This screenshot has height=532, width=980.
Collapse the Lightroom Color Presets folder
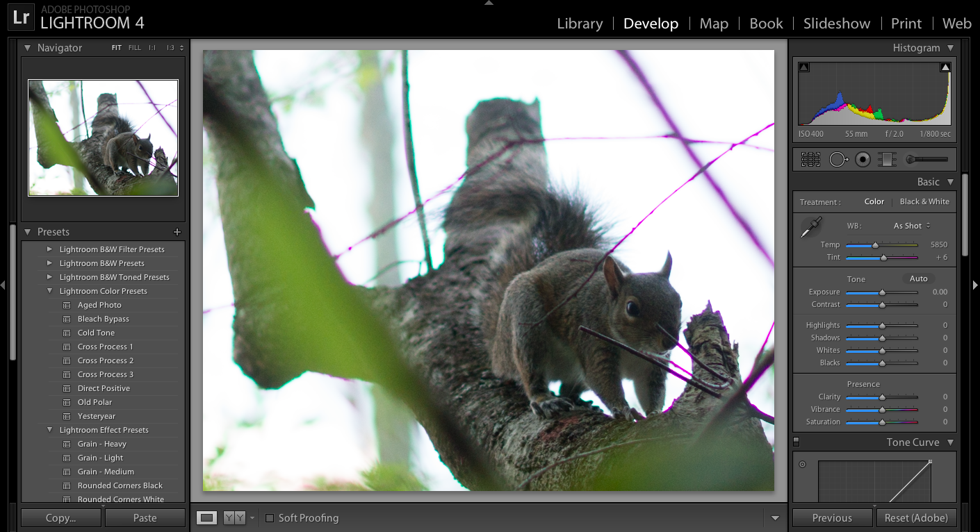point(49,291)
